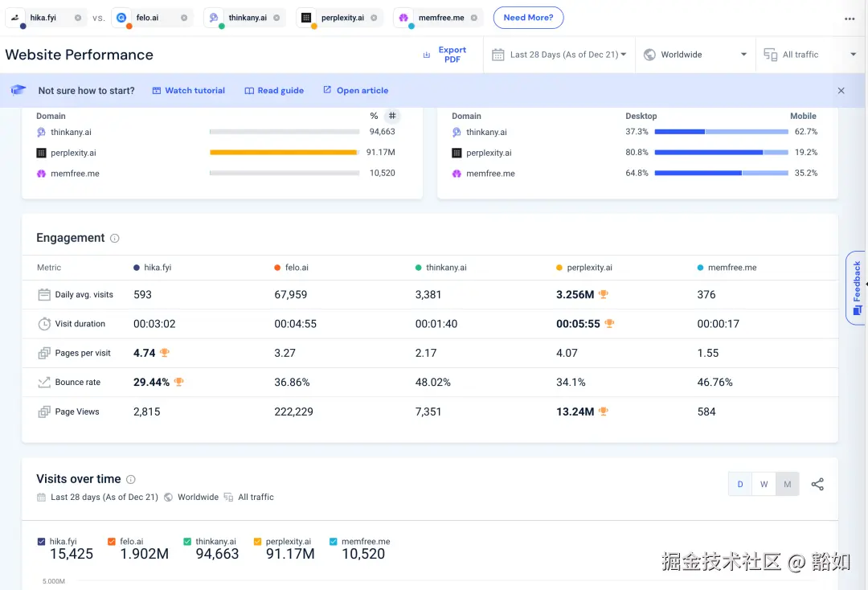Click the Bounce rate chart icon
This screenshot has height=590, width=868.
44,382
